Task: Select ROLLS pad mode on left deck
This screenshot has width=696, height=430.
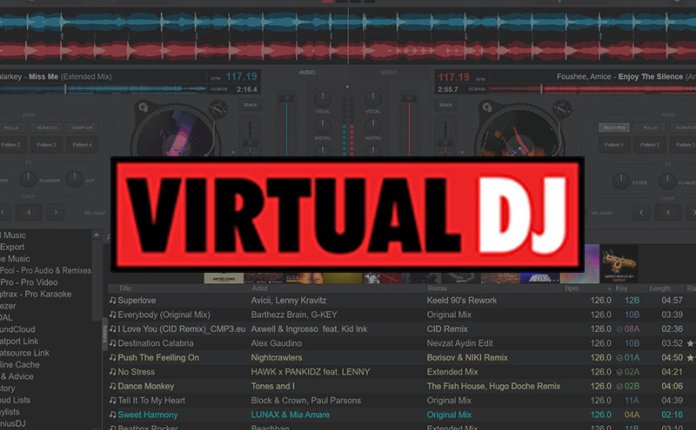Action: (12, 128)
